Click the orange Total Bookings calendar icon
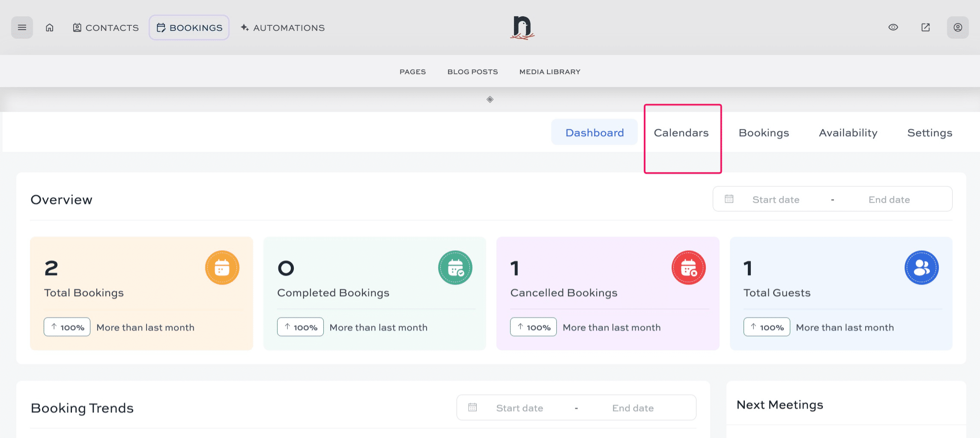Image resolution: width=980 pixels, height=438 pixels. (x=222, y=268)
